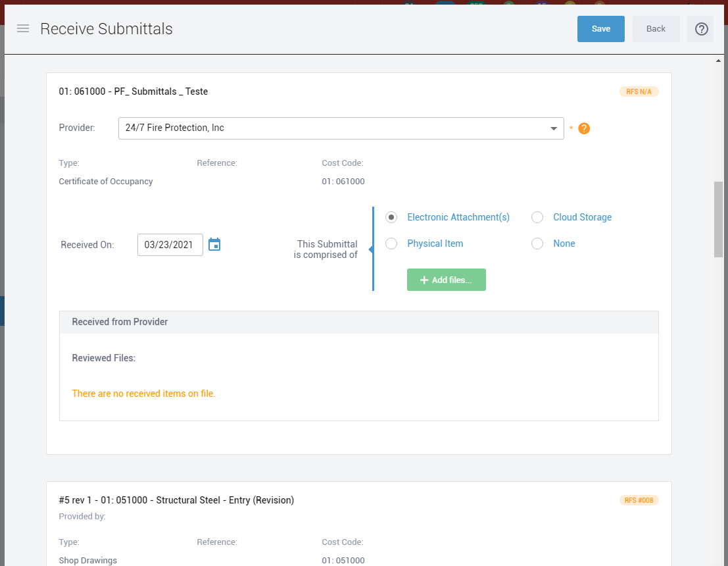The height and width of the screenshot is (566, 728).
Task: Open the hamburger navigation menu
Action: (x=23, y=29)
